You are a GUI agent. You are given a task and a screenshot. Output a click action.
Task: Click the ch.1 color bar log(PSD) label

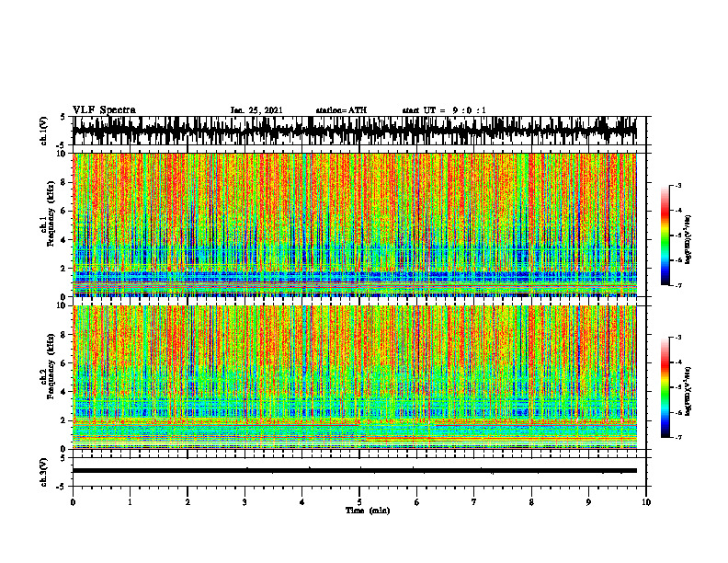pyautogui.click(x=688, y=240)
